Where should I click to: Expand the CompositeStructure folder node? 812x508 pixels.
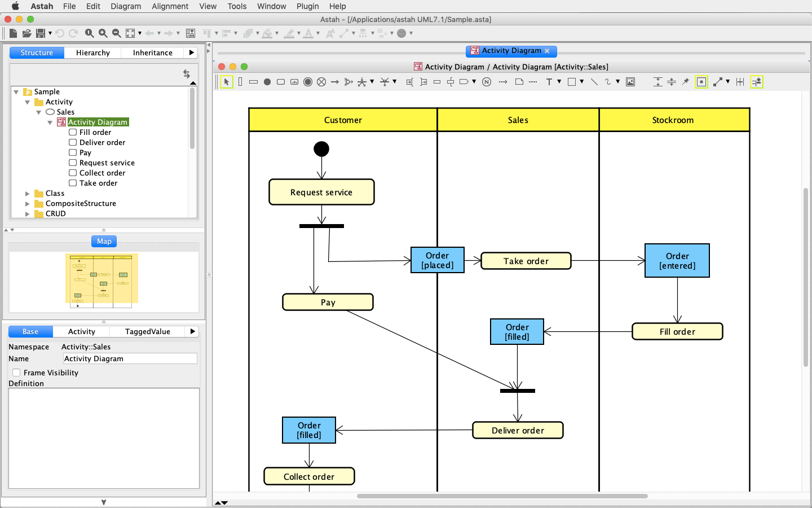[x=28, y=204]
